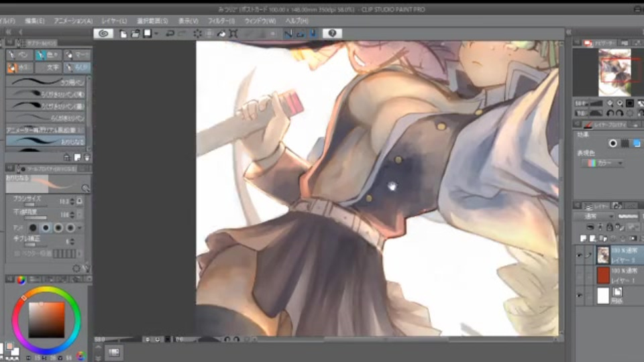
Task: Undo the last stroke
Action: (x=169, y=34)
